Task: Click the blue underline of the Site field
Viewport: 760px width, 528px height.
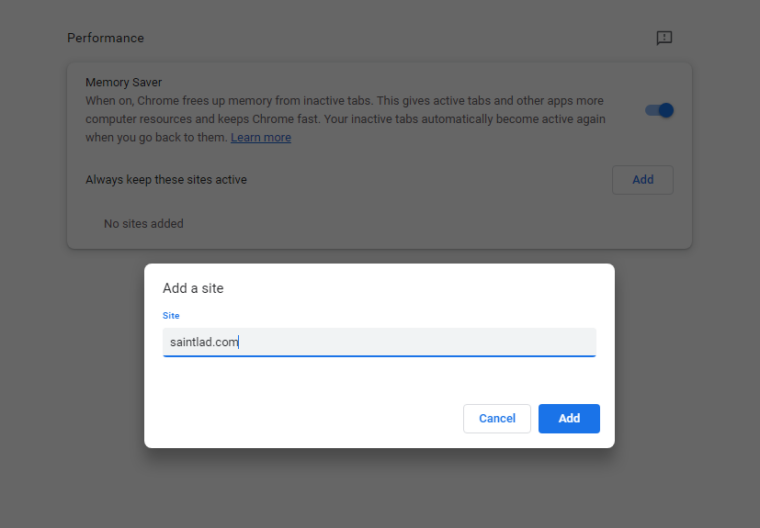Action: click(x=380, y=356)
